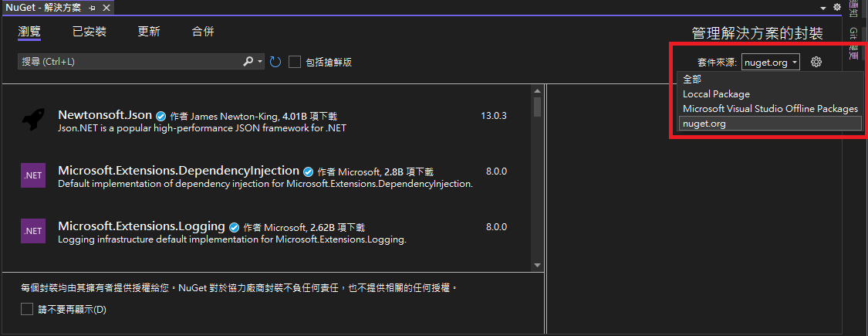Click version 13.0.3 of Newtonsoft.Json
Image resolution: width=868 pixels, height=336 pixels.
pos(494,116)
